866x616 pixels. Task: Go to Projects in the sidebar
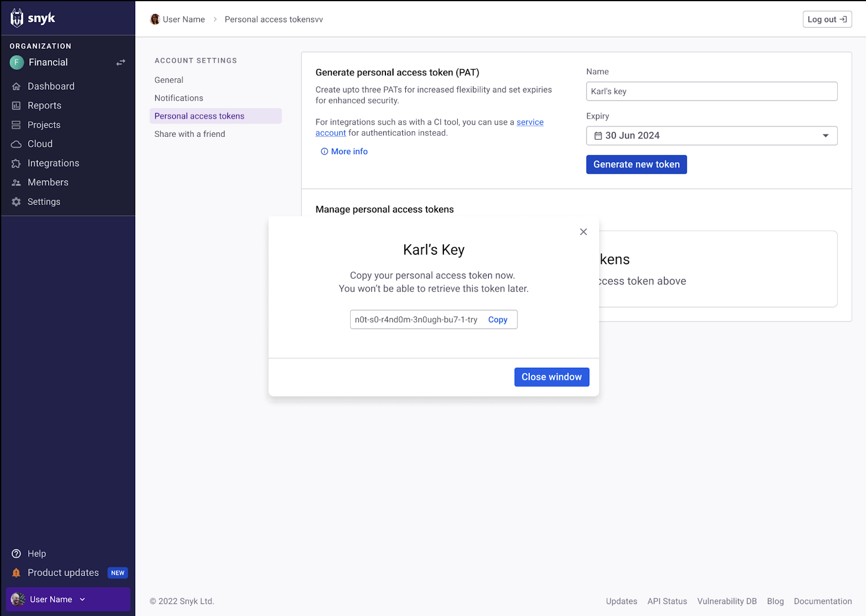click(44, 125)
